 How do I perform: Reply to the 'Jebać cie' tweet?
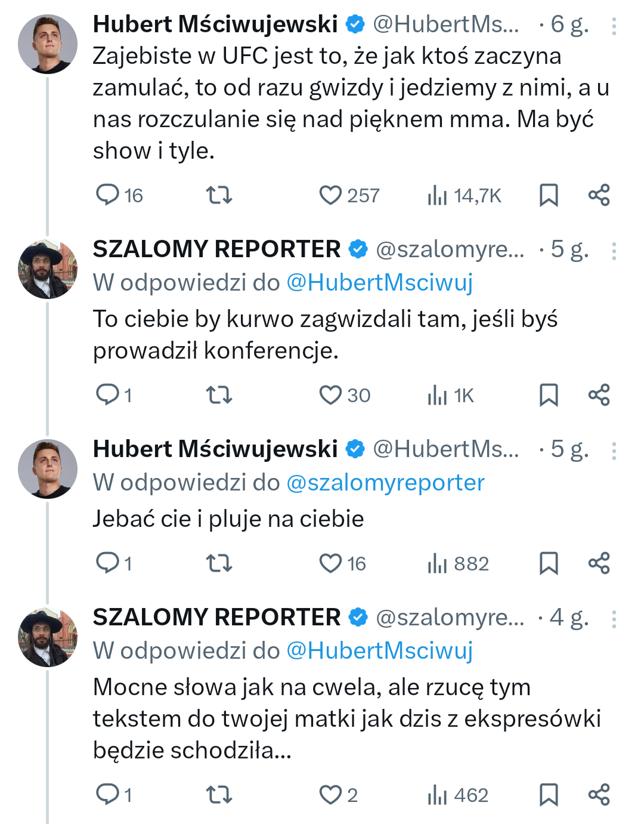click(x=108, y=563)
